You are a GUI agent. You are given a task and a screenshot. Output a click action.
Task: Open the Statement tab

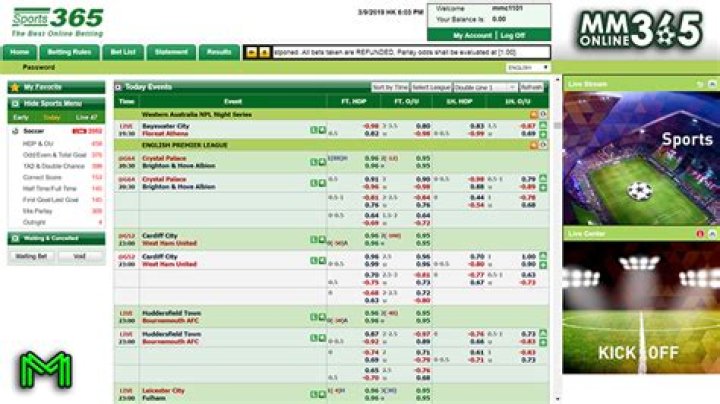coord(171,52)
